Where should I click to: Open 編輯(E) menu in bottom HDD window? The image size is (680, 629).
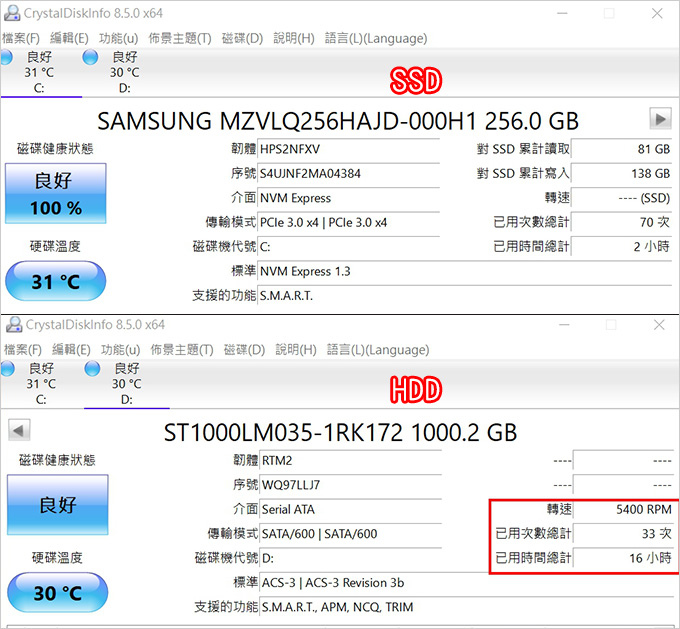coord(71,350)
